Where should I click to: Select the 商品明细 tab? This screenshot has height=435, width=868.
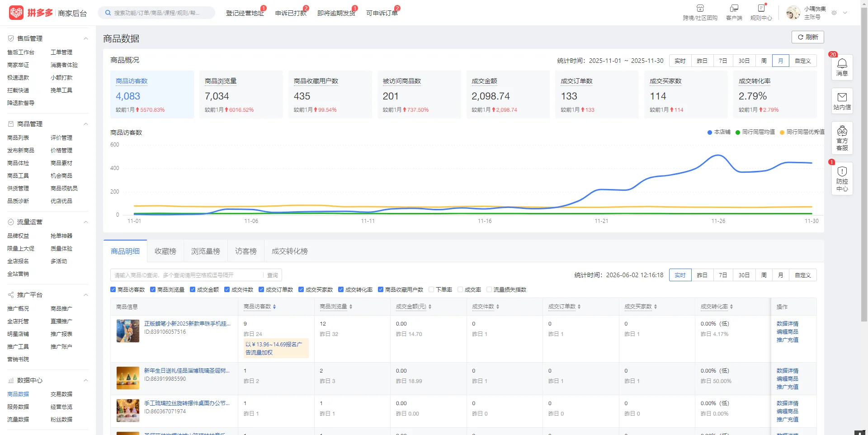pyautogui.click(x=125, y=251)
